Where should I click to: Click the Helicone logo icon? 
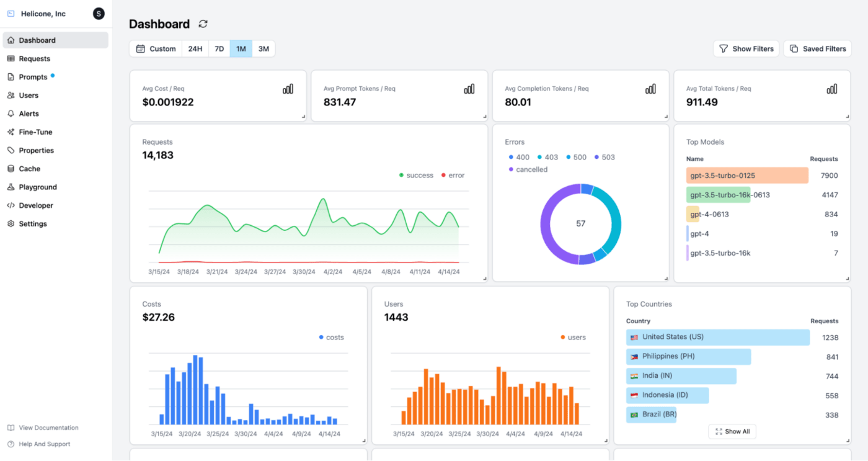click(x=11, y=14)
